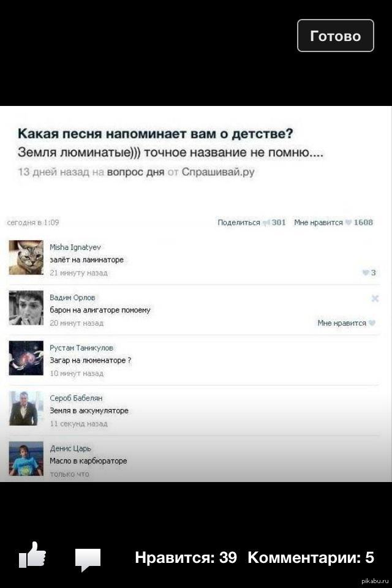
Task: Toggle Мне нравится on Вадим Орлов's comment
Action: (x=346, y=323)
